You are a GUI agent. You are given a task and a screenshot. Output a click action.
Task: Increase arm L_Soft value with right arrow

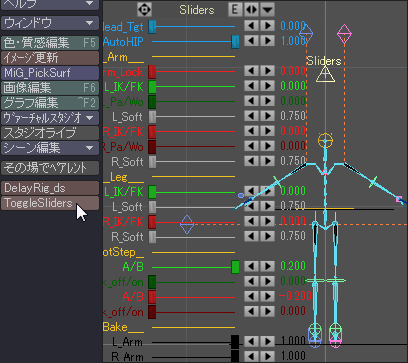click(x=267, y=116)
